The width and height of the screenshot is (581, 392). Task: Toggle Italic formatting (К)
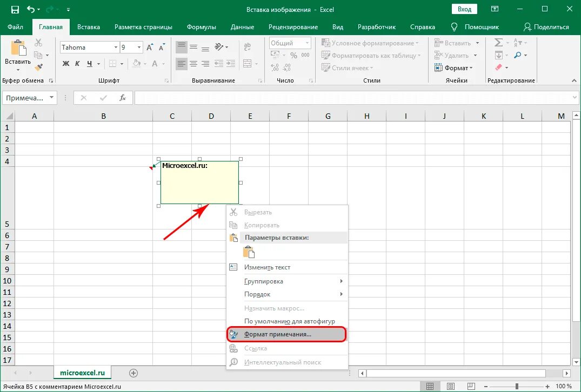click(x=77, y=64)
